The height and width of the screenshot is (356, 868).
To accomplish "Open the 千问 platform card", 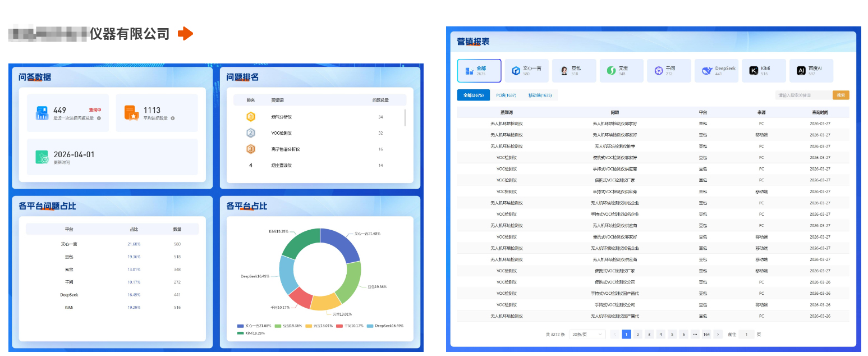I will (x=669, y=71).
